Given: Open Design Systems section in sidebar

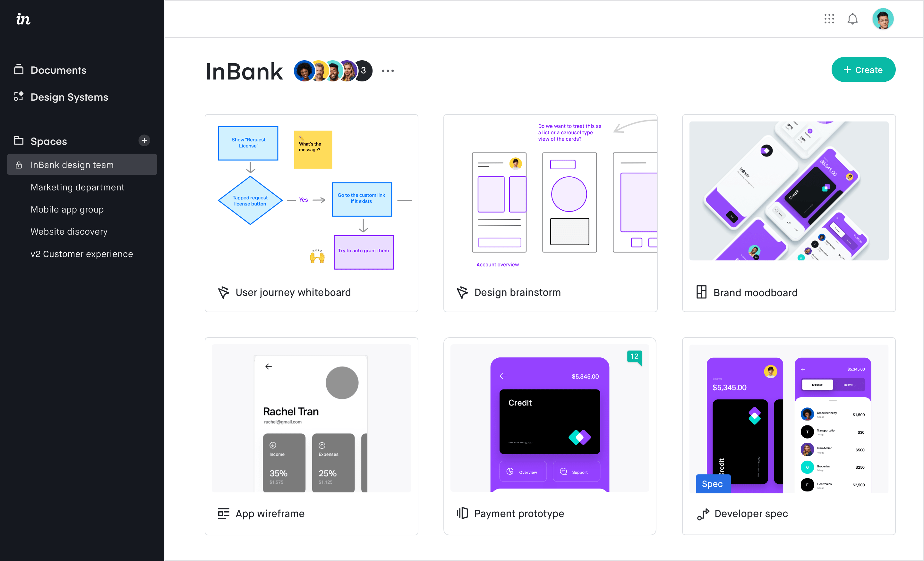Looking at the screenshot, I should tap(69, 97).
